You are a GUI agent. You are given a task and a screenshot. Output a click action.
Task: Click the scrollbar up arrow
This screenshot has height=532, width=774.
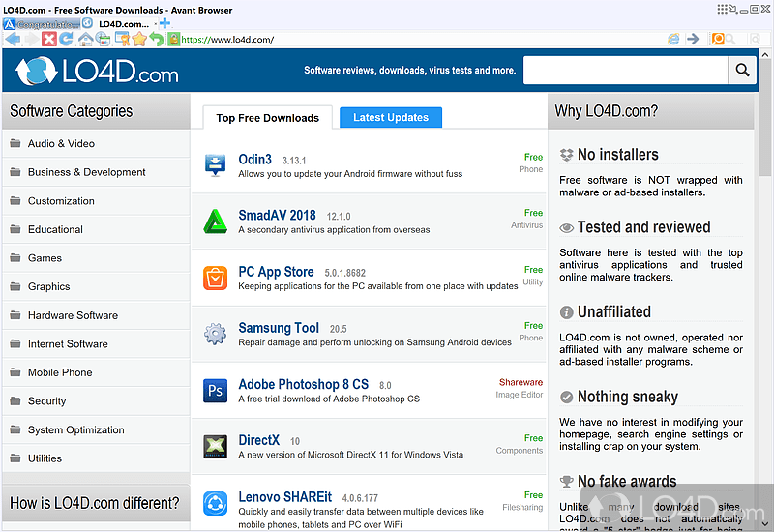[765, 54]
